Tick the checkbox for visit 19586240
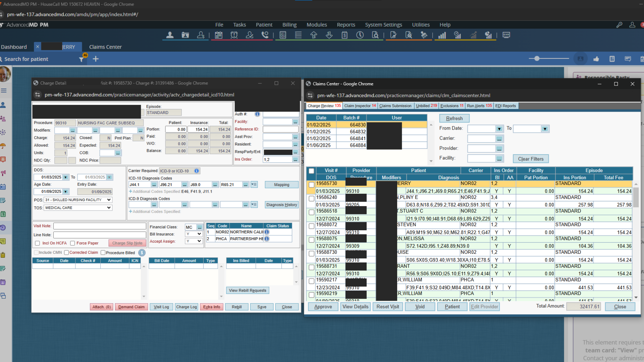Viewport: 644px width, 362px height. 311,198
